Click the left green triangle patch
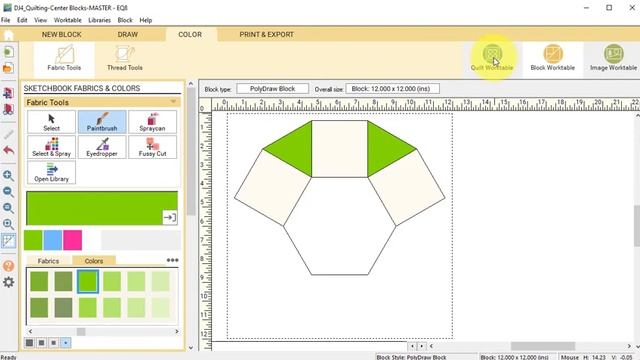The image size is (640, 360). (295, 148)
